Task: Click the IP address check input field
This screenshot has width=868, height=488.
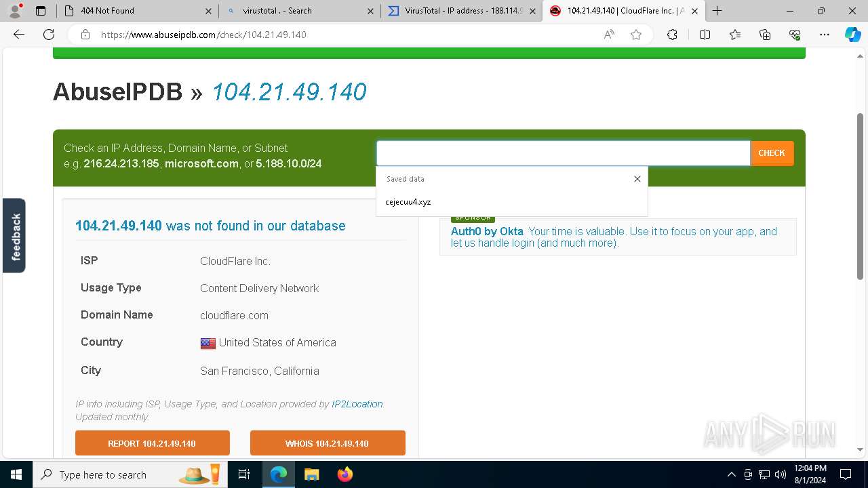Action: [x=564, y=153]
